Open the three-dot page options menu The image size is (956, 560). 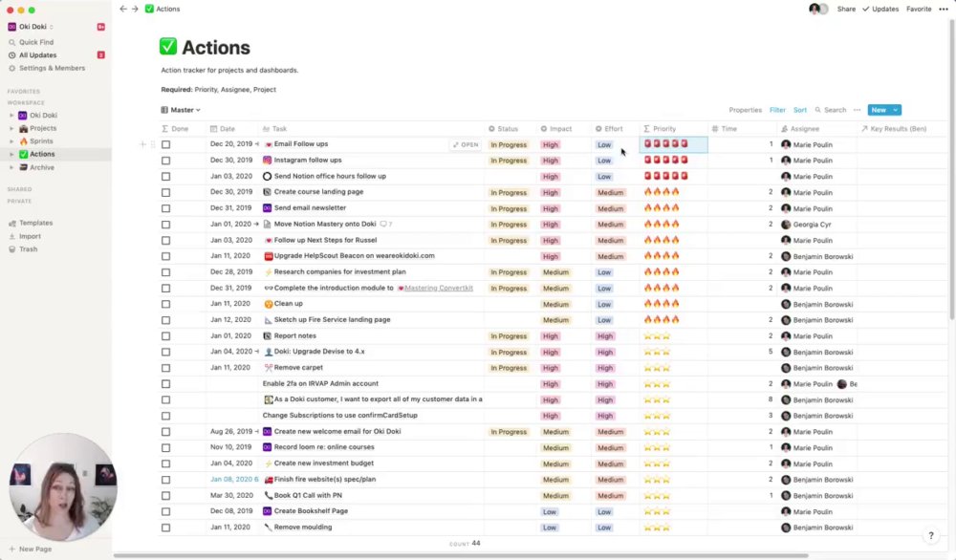pyautogui.click(x=944, y=10)
